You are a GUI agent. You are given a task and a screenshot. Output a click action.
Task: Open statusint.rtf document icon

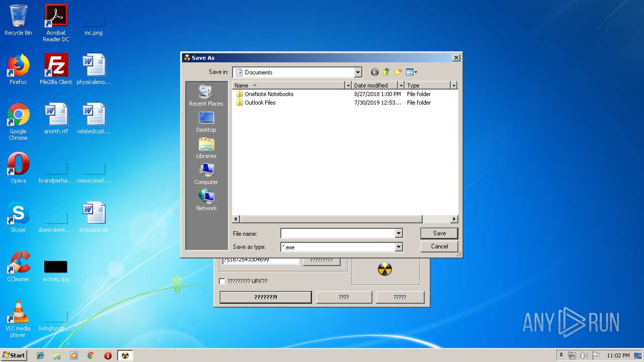[94, 217]
